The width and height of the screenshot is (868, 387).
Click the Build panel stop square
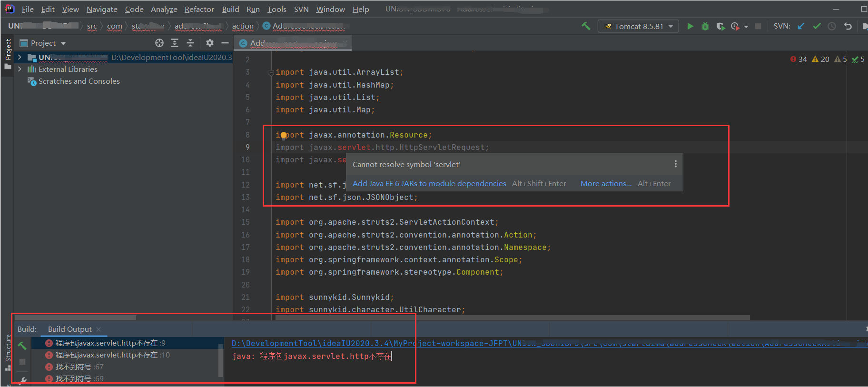click(22, 362)
